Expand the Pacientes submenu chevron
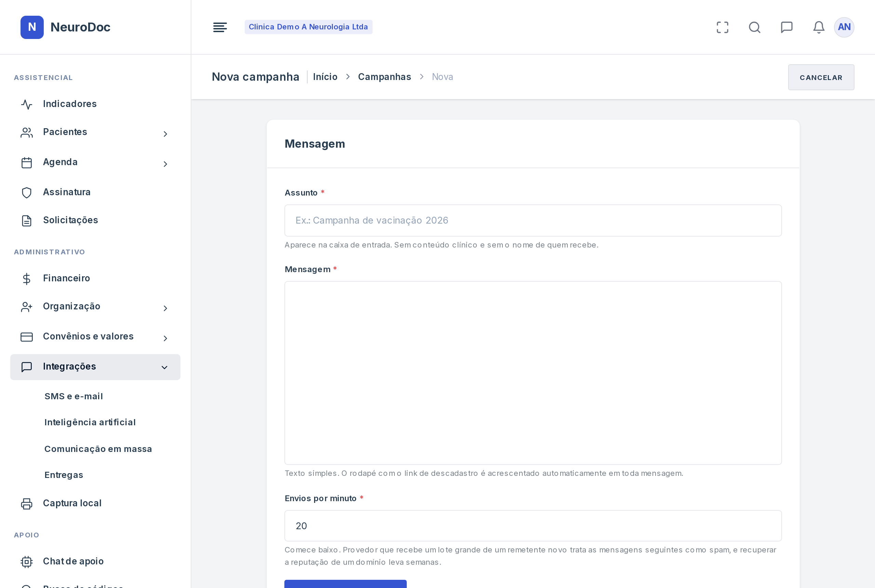 [x=165, y=134]
